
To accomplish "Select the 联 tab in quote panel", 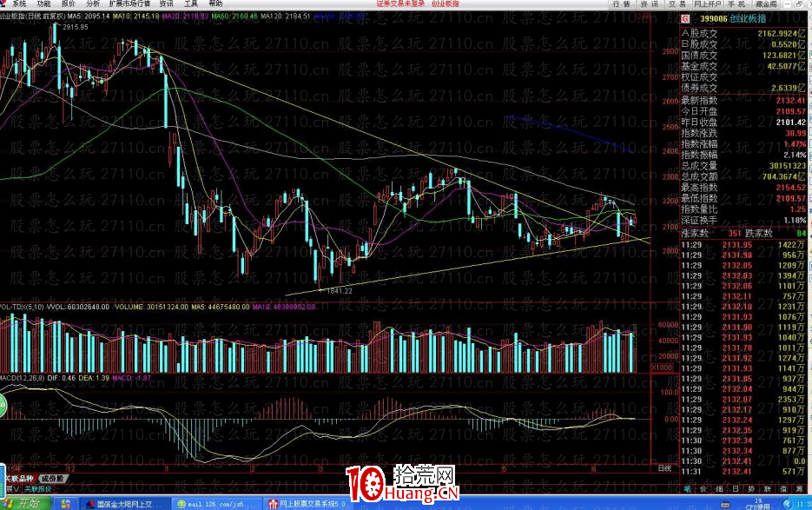I will [768, 489].
